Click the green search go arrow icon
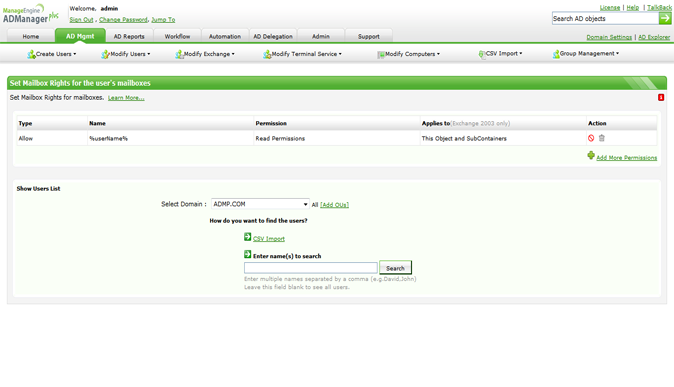This screenshot has height=387, width=674. [x=665, y=18]
